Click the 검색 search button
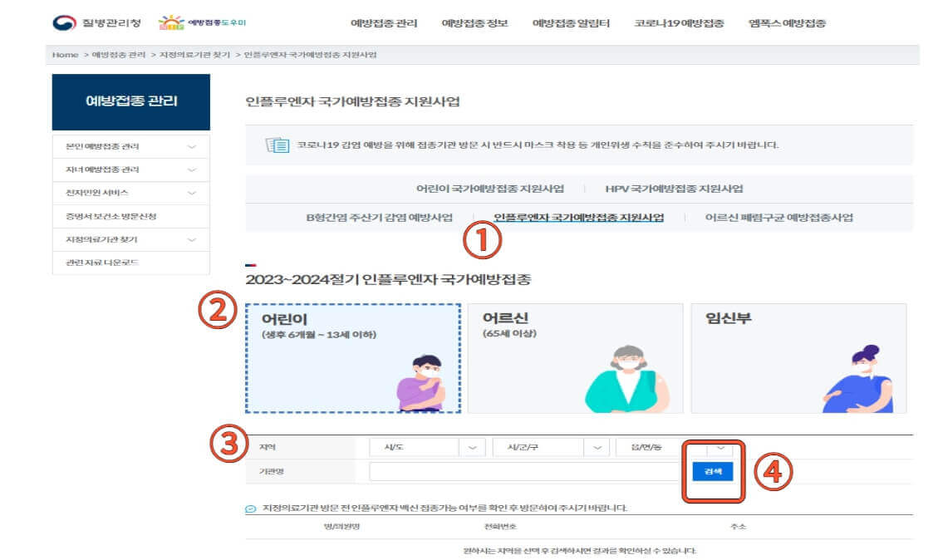 [712, 469]
